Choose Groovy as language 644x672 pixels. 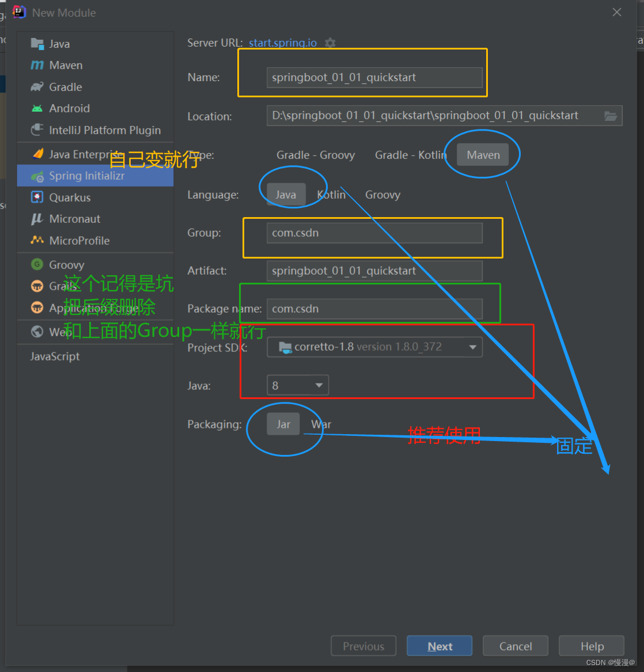click(x=382, y=195)
